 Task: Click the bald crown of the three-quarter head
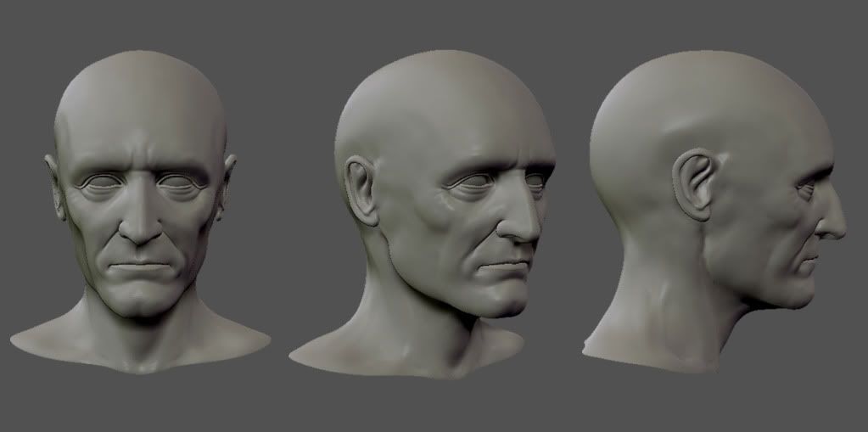pyautogui.click(x=433, y=85)
